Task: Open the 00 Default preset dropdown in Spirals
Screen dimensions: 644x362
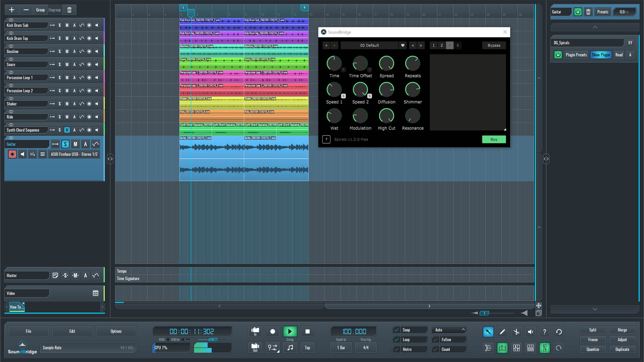Action: 370,45
